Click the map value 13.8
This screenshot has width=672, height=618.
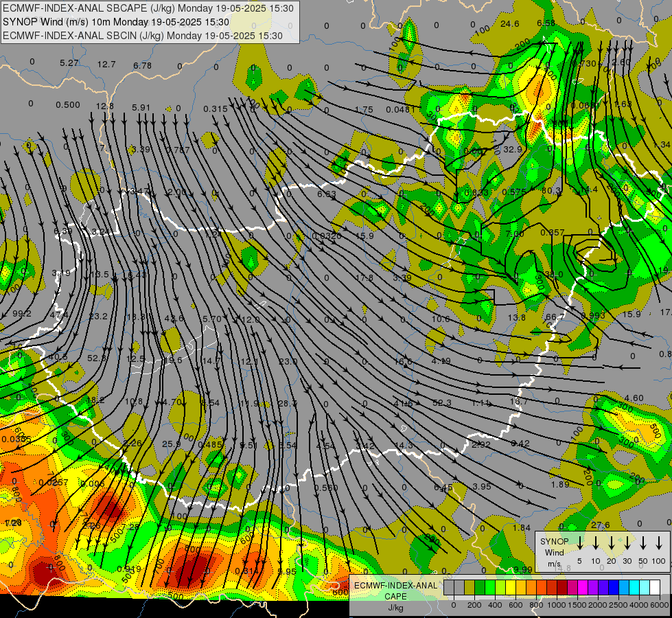pyautogui.click(x=516, y=317)
